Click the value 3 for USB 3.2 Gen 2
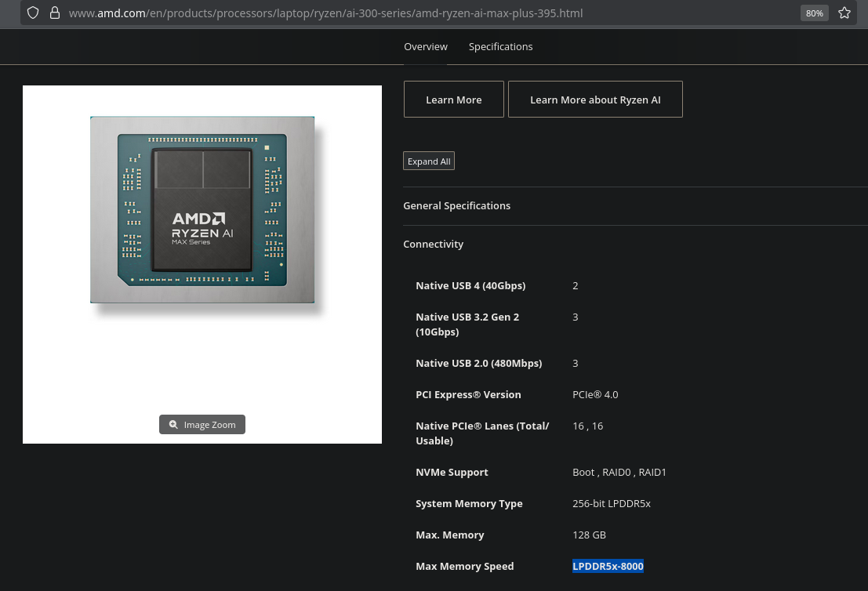Viewport: 868px width, 591px height. 576,317
